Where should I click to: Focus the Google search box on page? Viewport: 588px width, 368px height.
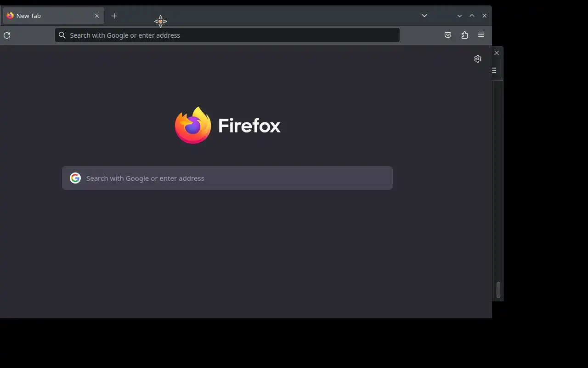point(227,178)
